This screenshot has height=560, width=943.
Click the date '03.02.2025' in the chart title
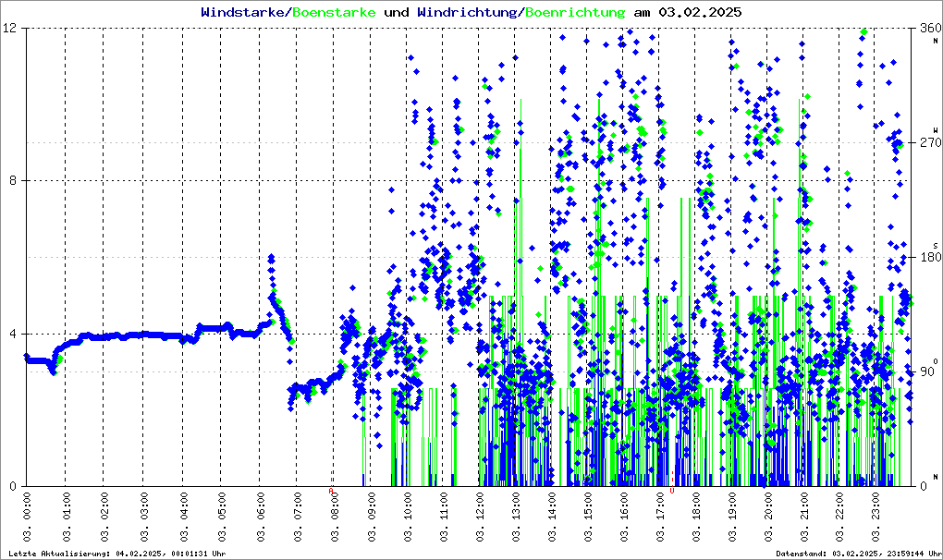pos(700,12)
